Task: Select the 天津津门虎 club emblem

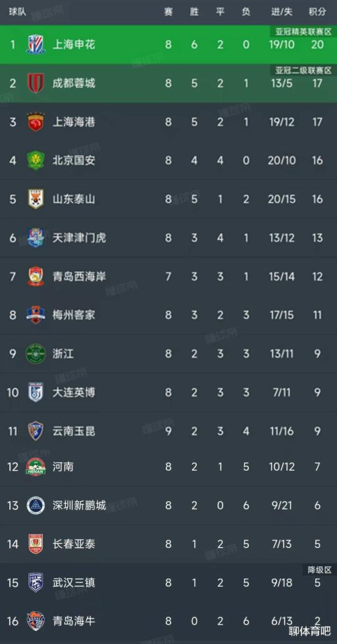Action: tap(36, 238)
